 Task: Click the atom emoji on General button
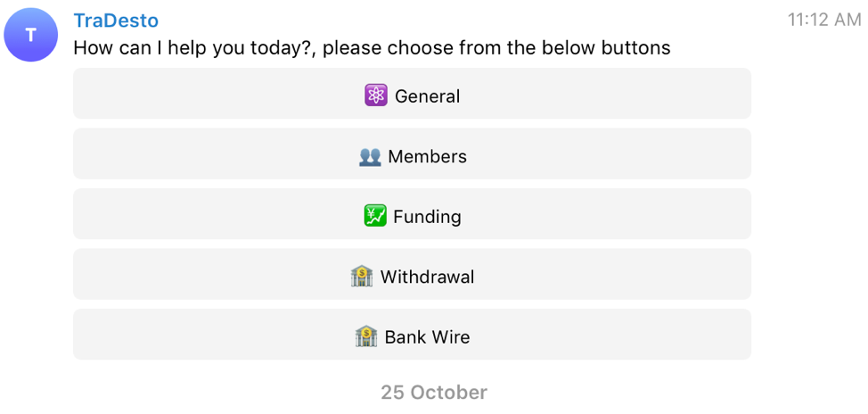coord(376,95)
